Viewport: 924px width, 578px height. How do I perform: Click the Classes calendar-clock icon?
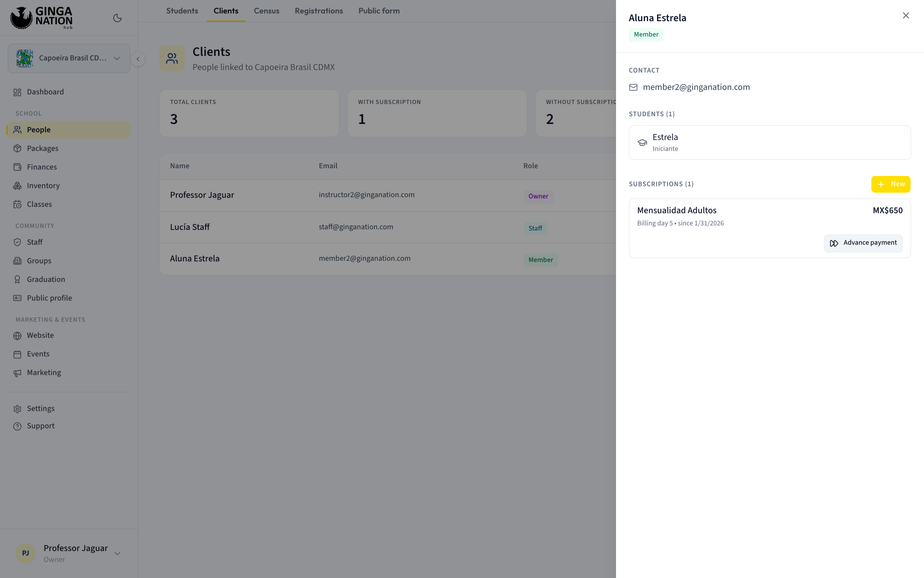[x=17, y=204]
